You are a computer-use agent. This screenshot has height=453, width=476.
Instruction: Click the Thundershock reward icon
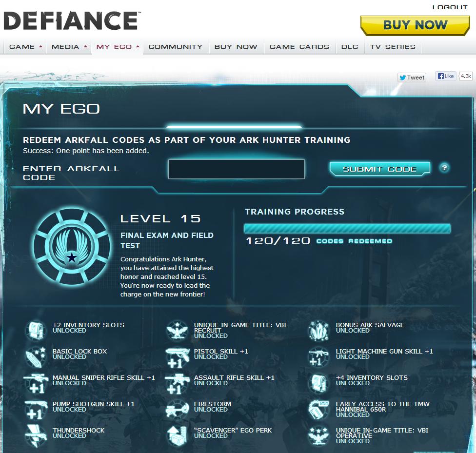[36, 436]
